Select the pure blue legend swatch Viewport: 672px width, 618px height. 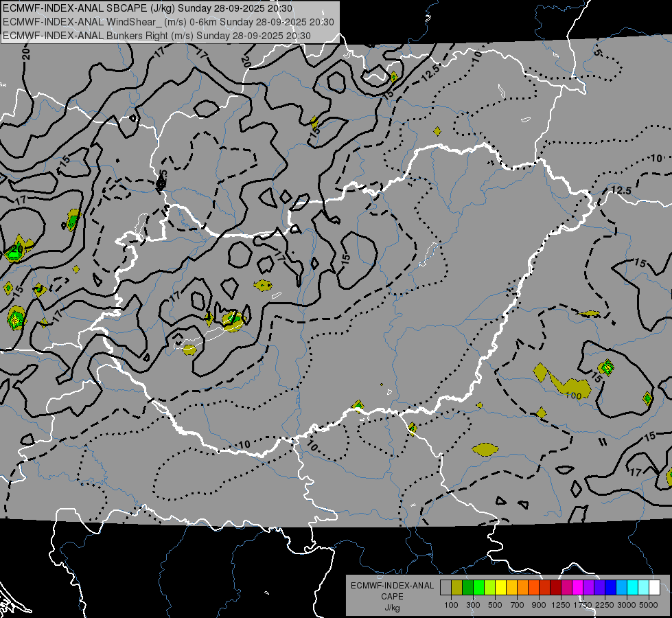pos(611,588)
